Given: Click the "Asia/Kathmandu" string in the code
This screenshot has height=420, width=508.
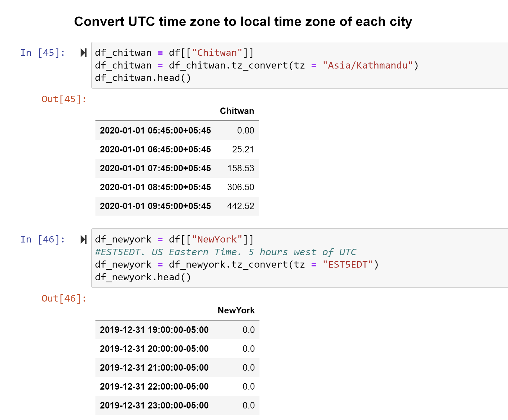Looking at the screenshot, I should [368, 65].
